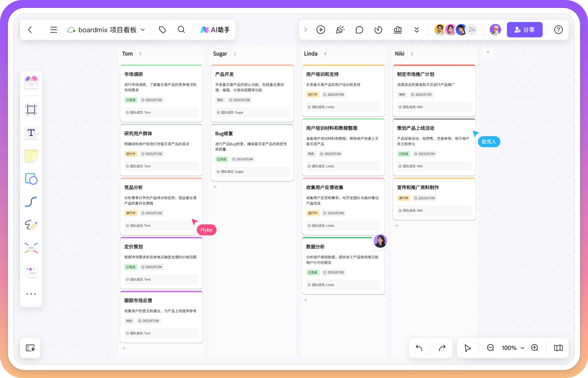Show the 24 more collaborators badge
The height and width of the screenshot is (378, 588).
472,29
